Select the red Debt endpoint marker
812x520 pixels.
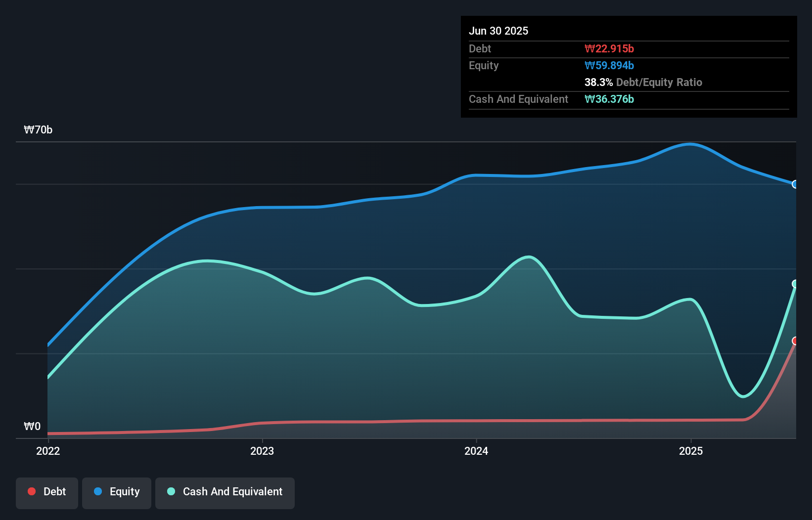point(795,341)
